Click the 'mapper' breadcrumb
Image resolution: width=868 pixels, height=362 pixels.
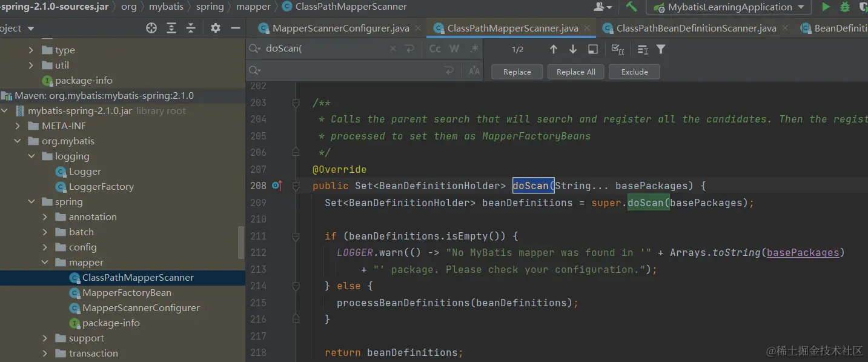(253, 7)
